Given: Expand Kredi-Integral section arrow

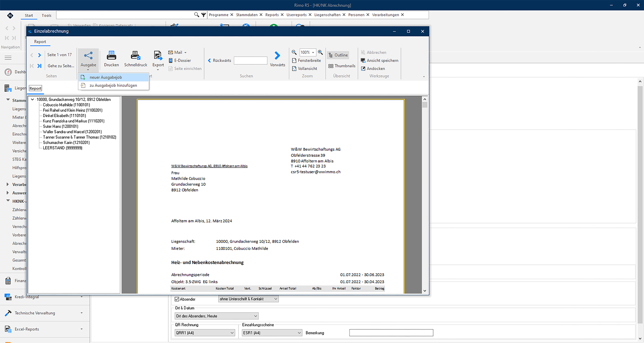Looking at the screenshot, I should (81, 297).
